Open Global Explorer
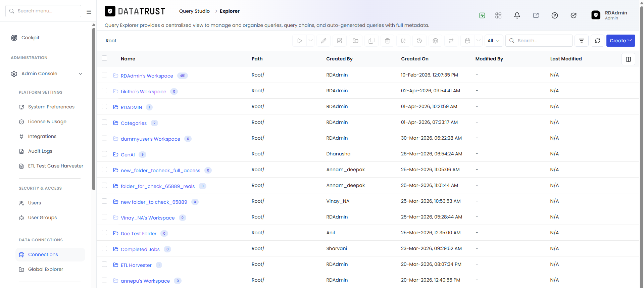Image resolution: width=644 pixels, height=288 pixels. tap(45, 269)
